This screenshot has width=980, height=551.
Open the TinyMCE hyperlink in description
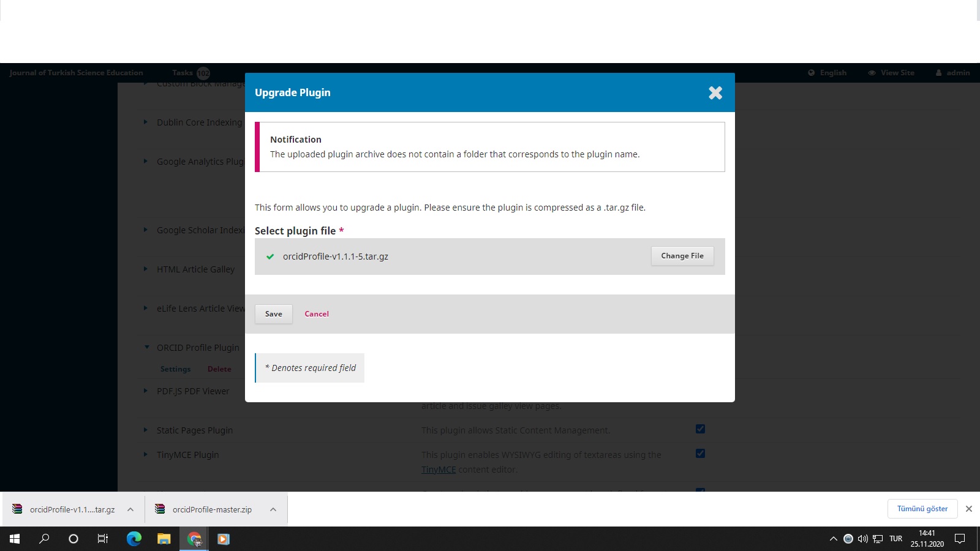click(x=439, y=470)
